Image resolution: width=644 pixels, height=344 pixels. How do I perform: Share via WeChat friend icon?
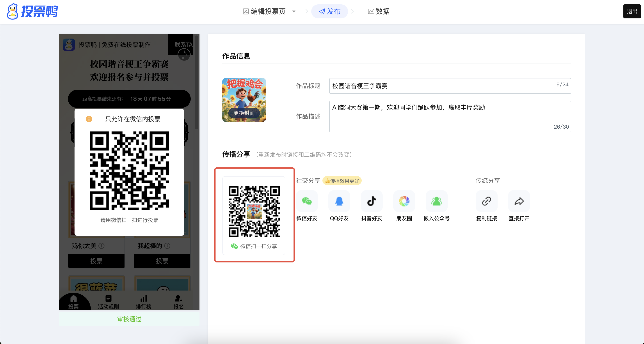coord(307,201)
